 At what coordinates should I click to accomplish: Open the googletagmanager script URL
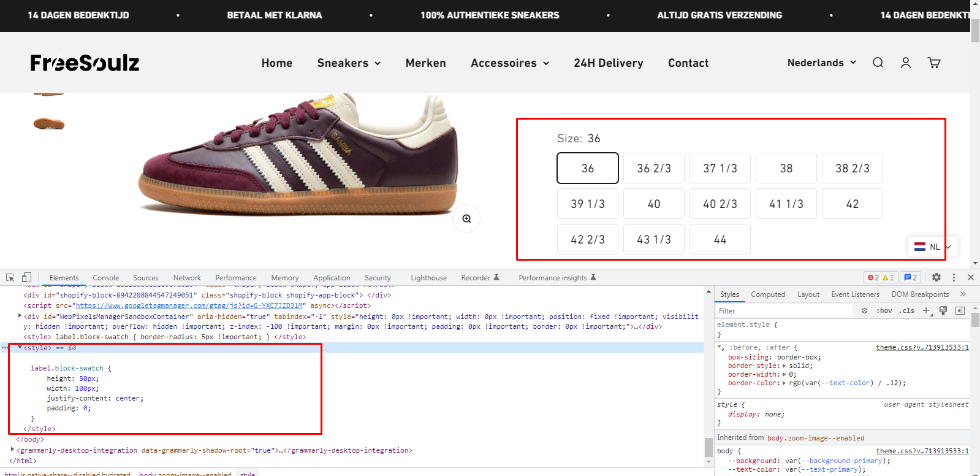[x=190, y=305]
